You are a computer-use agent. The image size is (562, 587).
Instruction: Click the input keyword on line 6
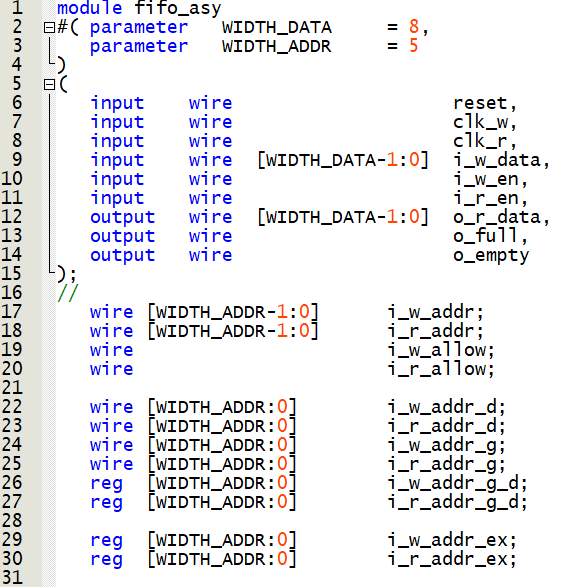coord(117,104)
